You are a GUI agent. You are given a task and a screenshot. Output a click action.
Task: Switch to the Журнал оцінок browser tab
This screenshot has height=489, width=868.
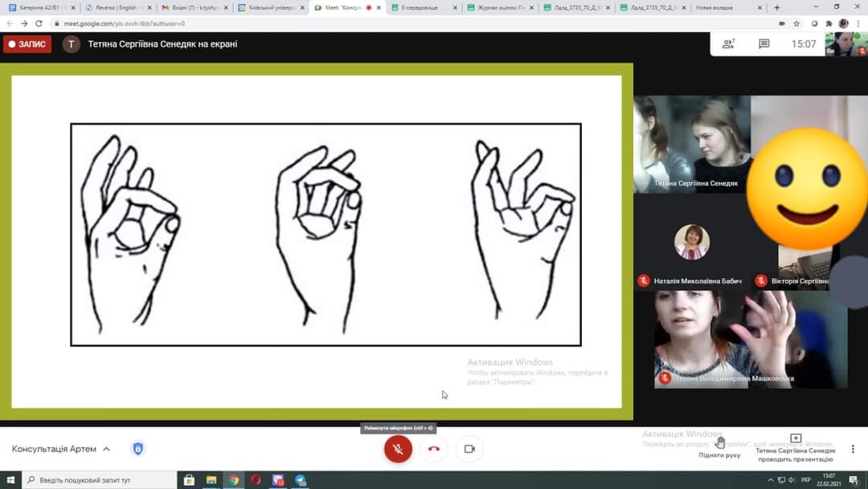click(500, 8)
